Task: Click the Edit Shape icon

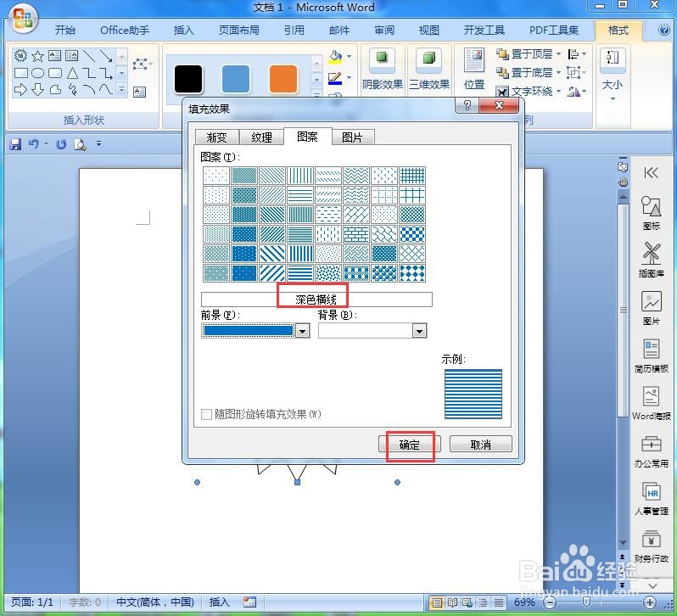Action: tap(141, 64)
